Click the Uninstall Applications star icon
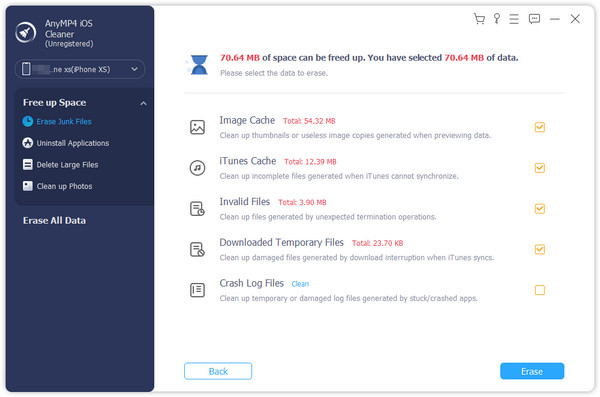 pos(28,143)
